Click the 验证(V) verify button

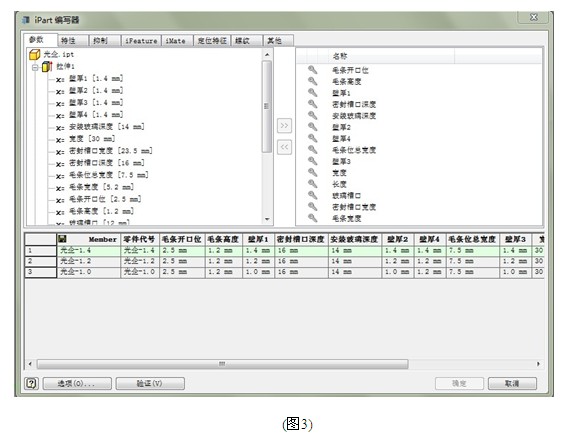pos(150,383)
